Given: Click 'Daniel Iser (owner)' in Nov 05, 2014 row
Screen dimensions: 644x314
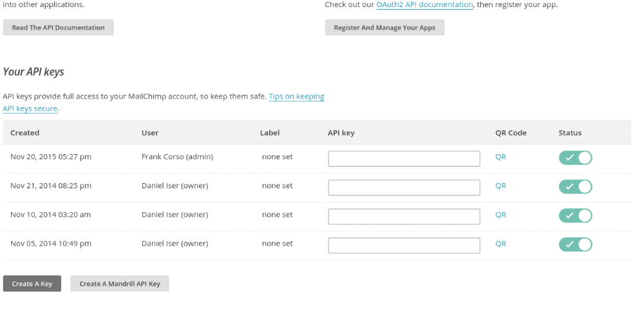Looking at the screenshot, I should click(175, 243).
